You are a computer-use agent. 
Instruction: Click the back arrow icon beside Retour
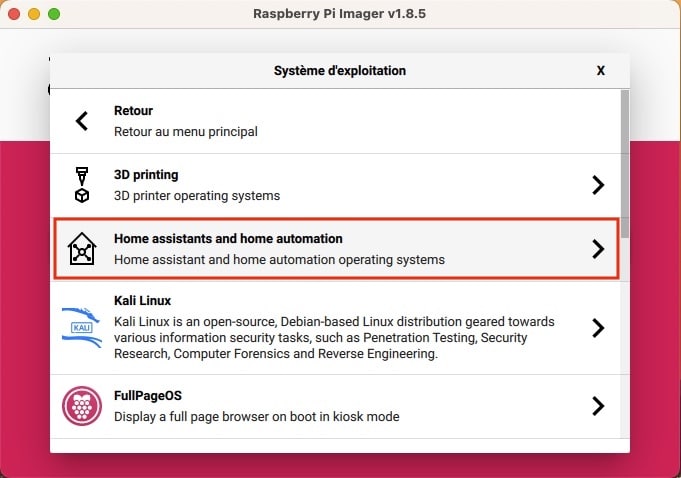[x=82, y=121]
